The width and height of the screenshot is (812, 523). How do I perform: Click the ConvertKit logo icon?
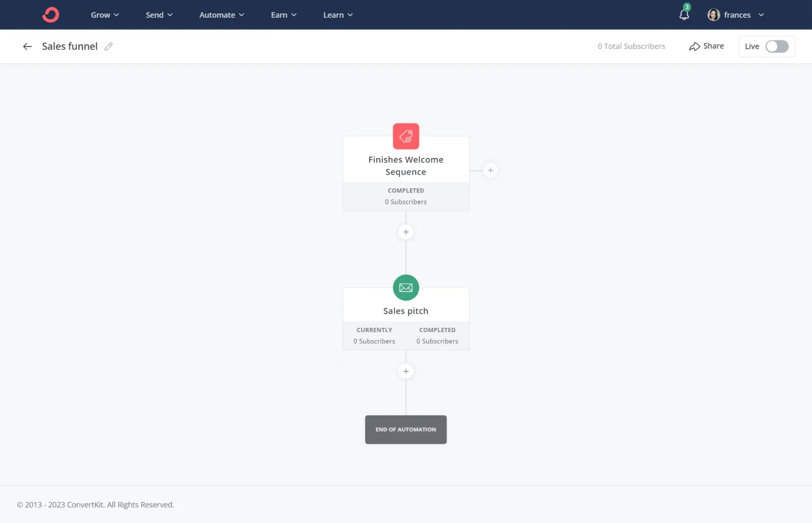(50, 15)
